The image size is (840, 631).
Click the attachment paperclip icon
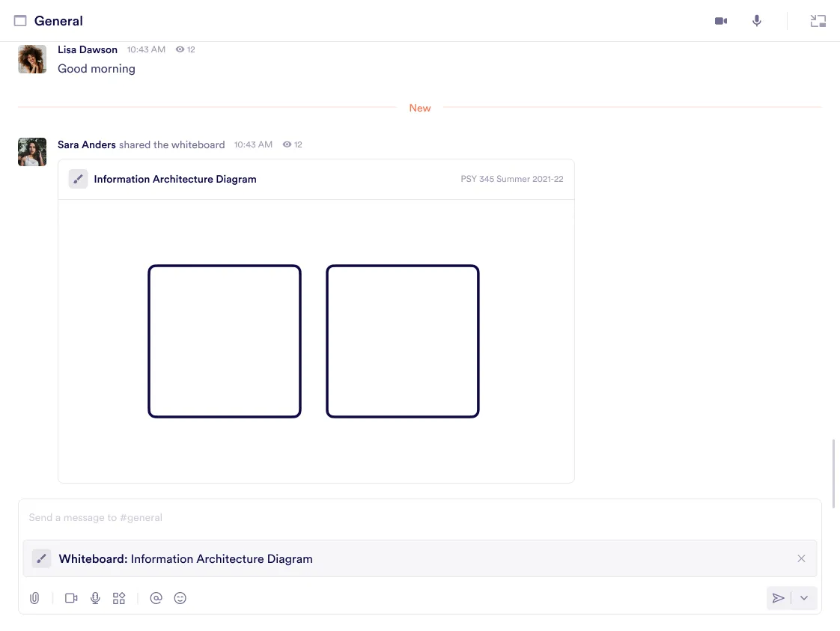click(x=34, y=598)
